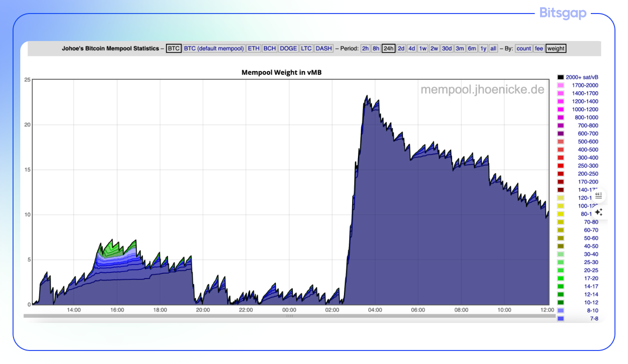
Task: Click the 1200-1400 legend swatch
Action: 561,101
